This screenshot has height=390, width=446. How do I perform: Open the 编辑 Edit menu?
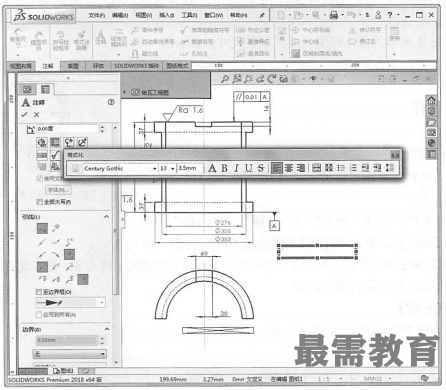click(x=120, y=15)
